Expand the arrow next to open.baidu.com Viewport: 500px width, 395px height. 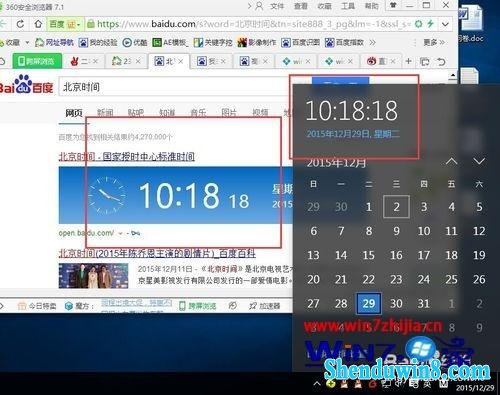point(121,233)
